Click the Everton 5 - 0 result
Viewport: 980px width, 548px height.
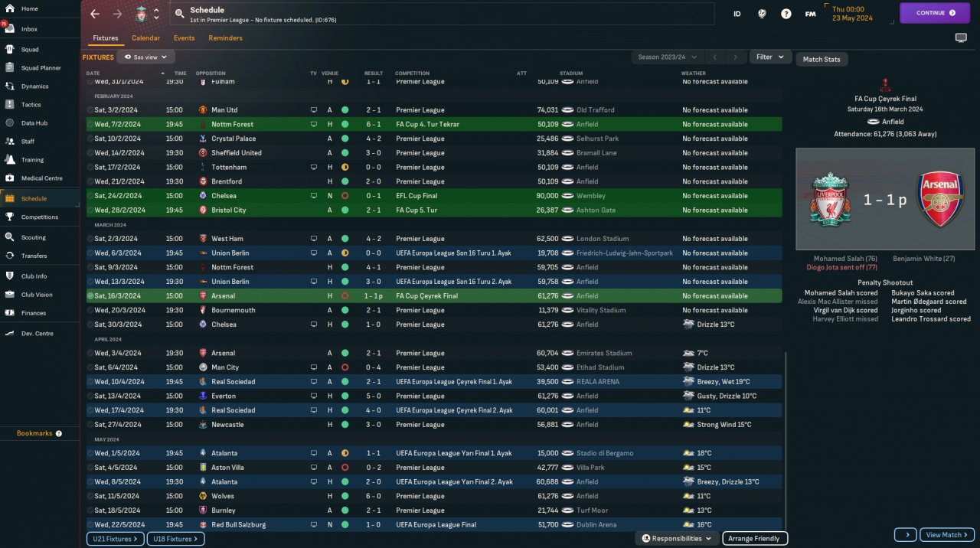click(x=373, y=396)
